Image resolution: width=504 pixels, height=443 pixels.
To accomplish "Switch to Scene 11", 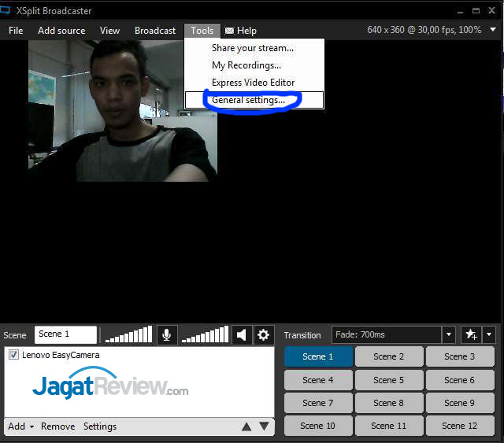I will pos(389,426).
